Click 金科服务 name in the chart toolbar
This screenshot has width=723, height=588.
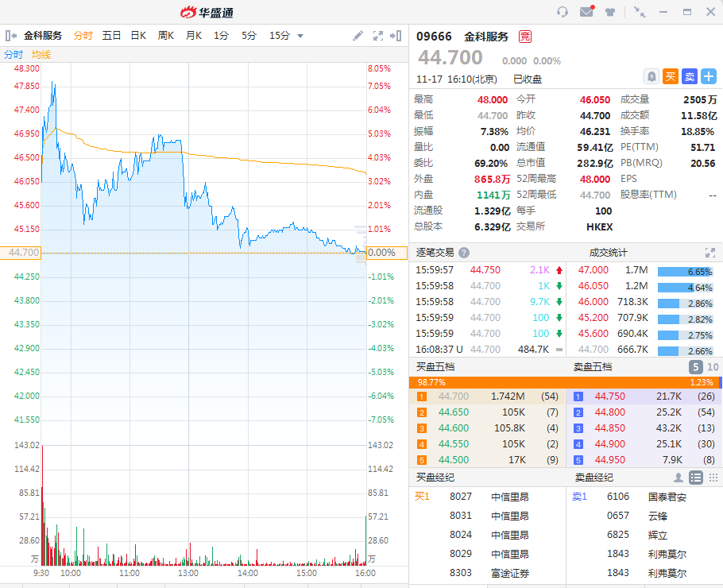[x=43, y=36]
